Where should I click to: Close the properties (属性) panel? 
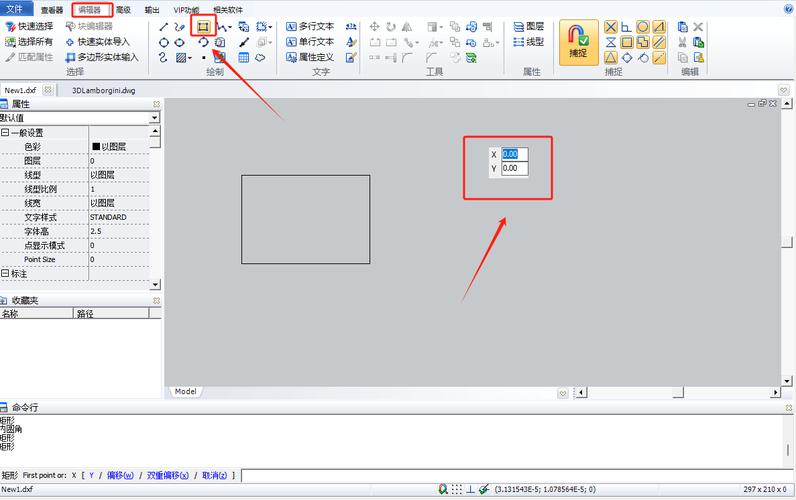(x=156, y=104)
